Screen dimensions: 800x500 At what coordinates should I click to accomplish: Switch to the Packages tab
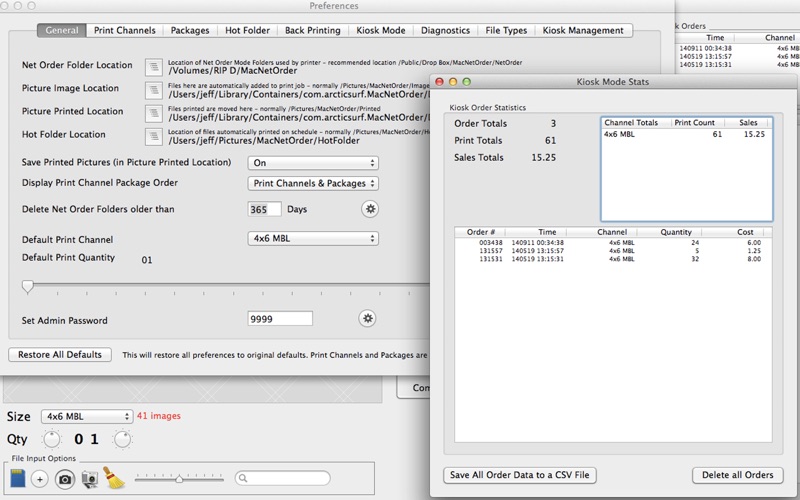tap(190, 30)
